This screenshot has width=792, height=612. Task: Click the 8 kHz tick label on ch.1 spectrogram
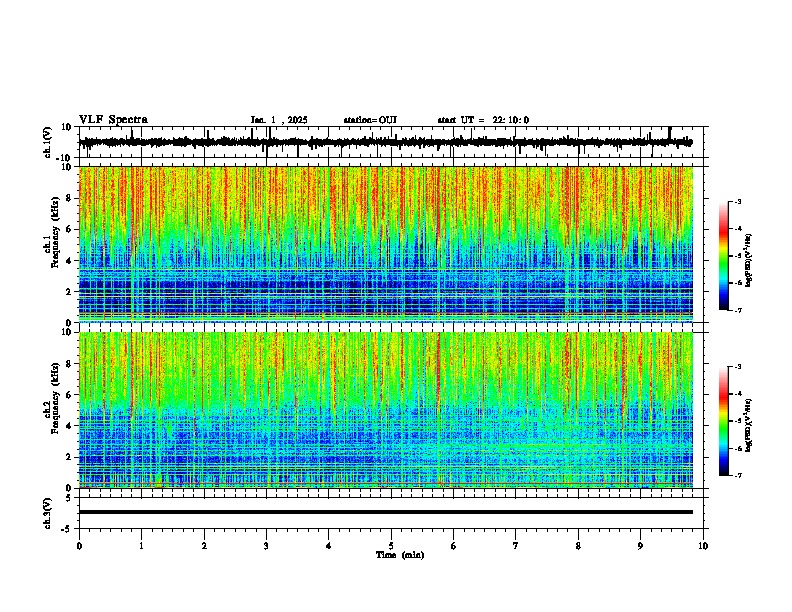click(69, 198)
